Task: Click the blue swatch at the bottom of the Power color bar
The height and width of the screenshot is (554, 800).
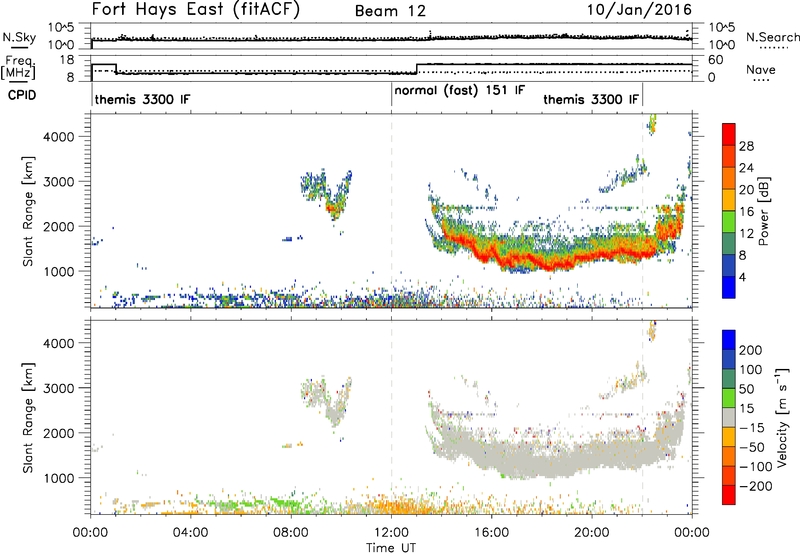Action: click(x=729, y=287)
